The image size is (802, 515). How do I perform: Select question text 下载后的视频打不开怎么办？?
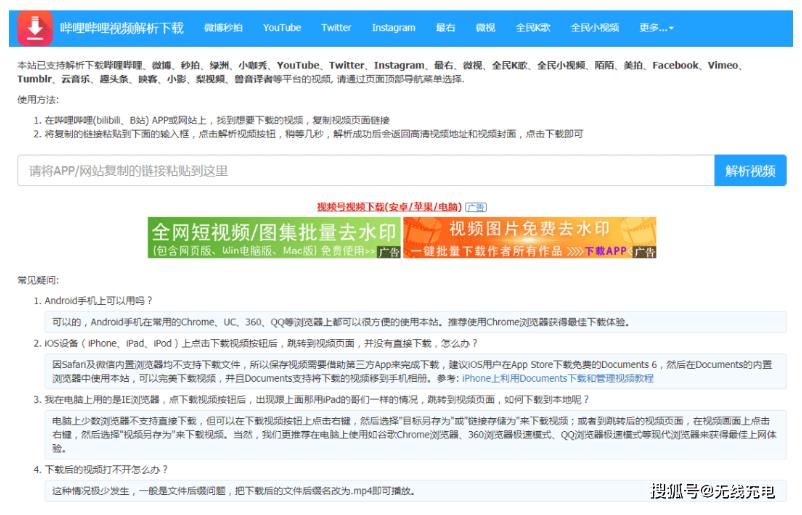[106, 469]
